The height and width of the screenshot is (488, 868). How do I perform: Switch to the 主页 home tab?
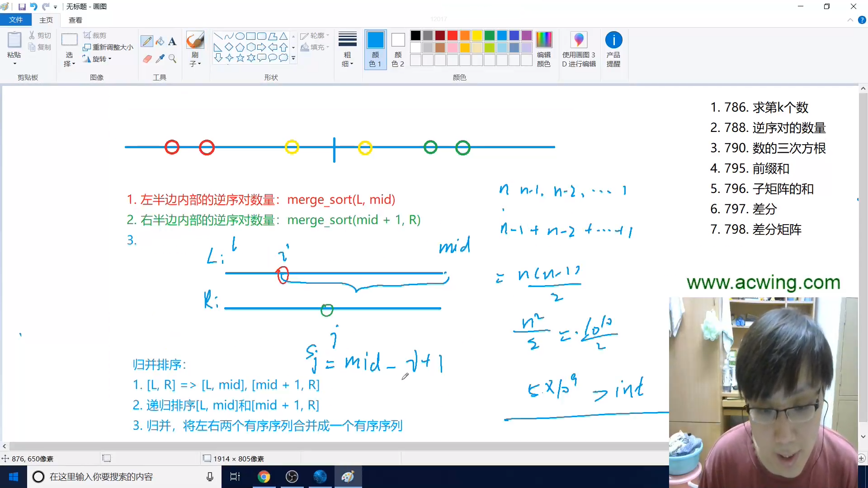click(x=46, y=20)
